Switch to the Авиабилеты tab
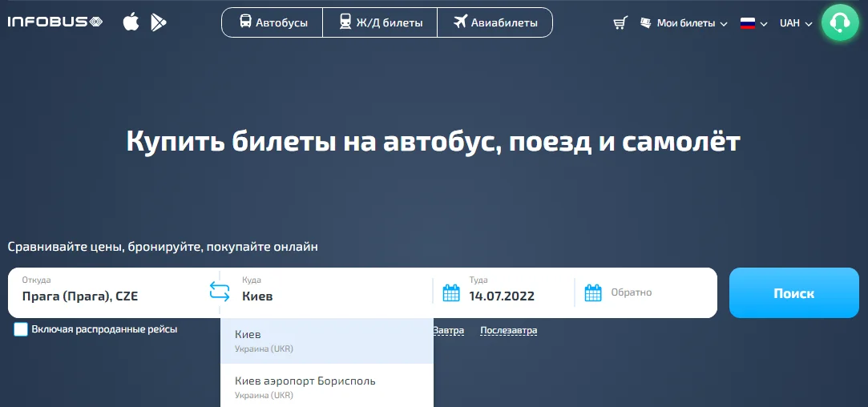The image size is (868, 407). point(495,22)
